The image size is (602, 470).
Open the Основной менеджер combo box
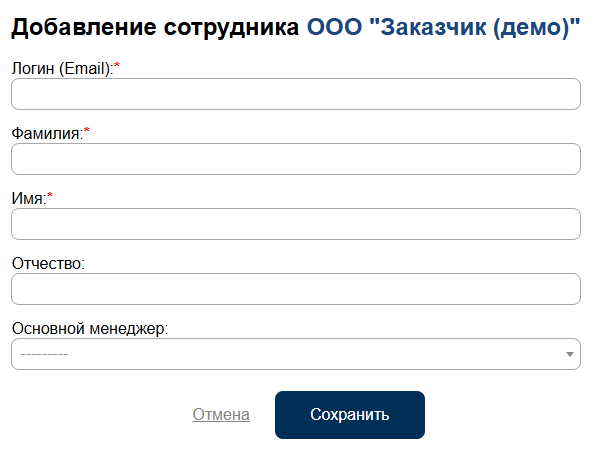(295, 354)
